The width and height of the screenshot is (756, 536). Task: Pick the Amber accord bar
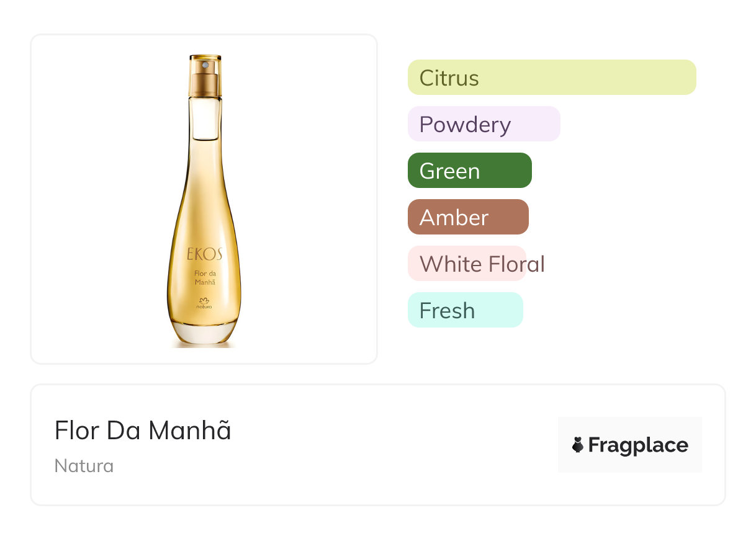tap(467, 217)
